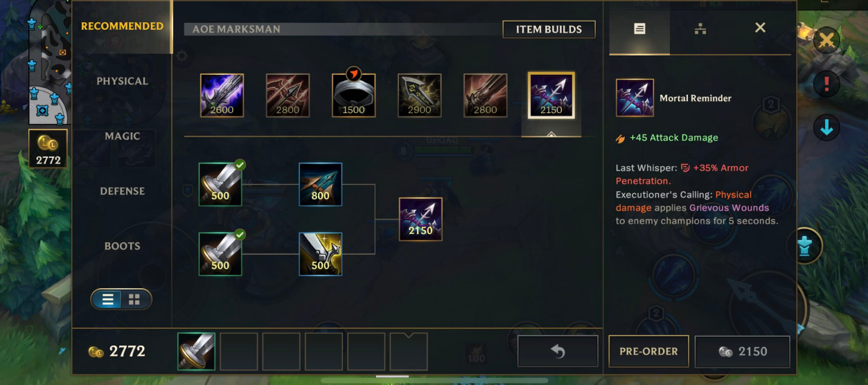868x385 pixels.
Task: Click the 800 gold Last Whisper component
Action: point(320,184)
